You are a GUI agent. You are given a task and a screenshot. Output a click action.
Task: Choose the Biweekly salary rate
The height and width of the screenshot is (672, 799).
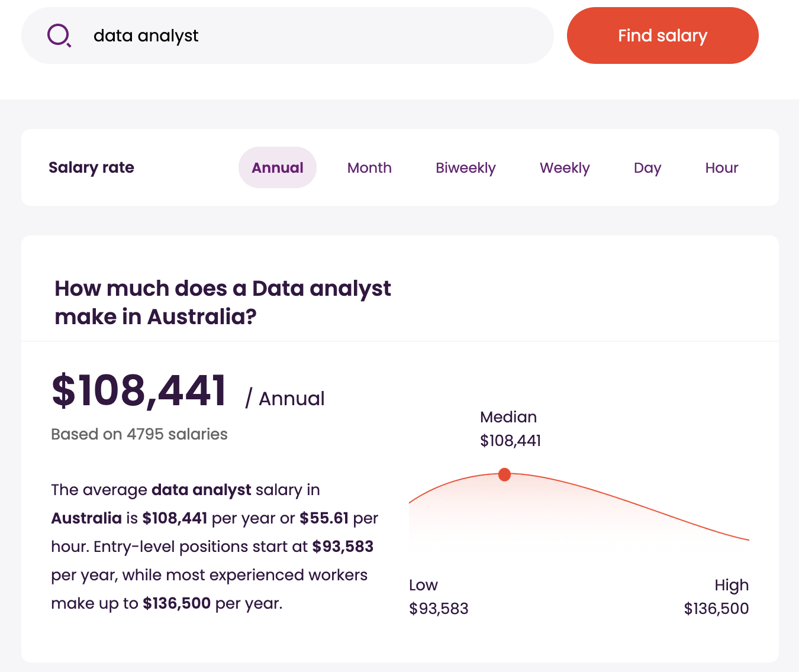click(465, 167)
